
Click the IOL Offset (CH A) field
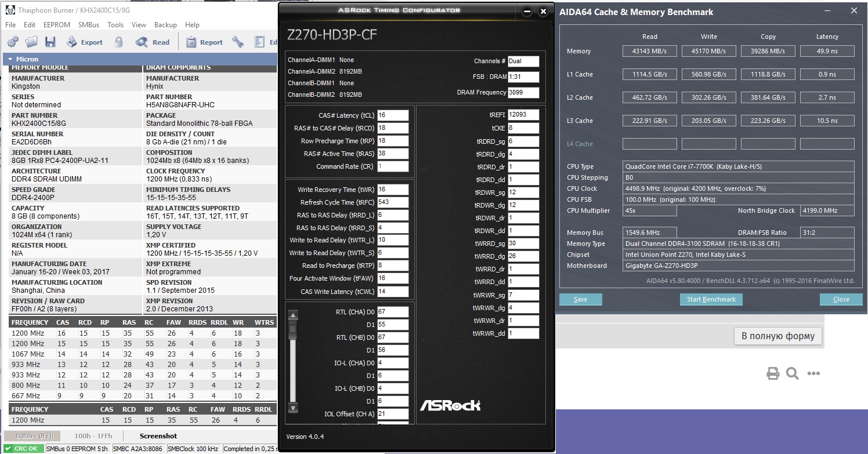tap(393, 414)
